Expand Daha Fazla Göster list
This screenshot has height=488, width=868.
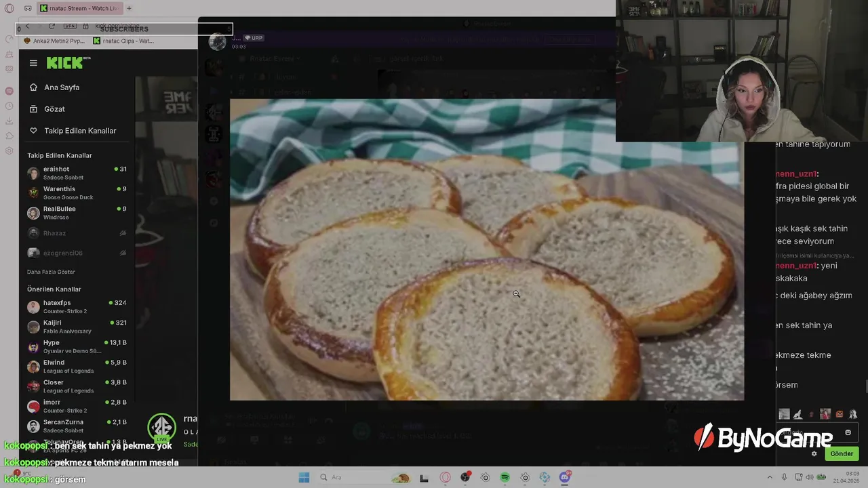(51, 272)
